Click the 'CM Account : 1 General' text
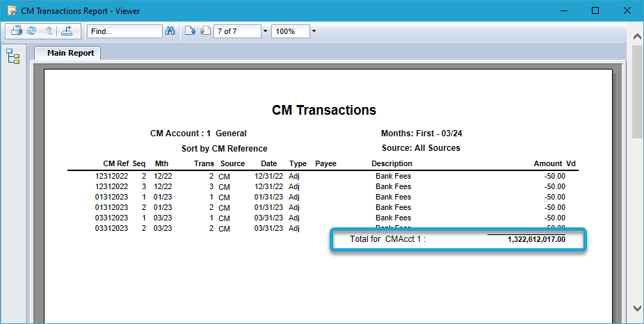Screen dimensions: 644x324 click(198, 133)
